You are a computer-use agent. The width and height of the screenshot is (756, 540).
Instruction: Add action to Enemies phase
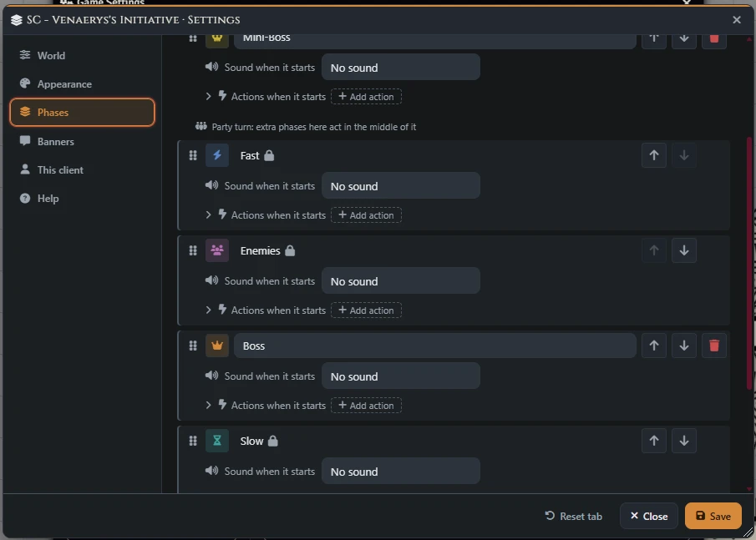pos(366,310)
